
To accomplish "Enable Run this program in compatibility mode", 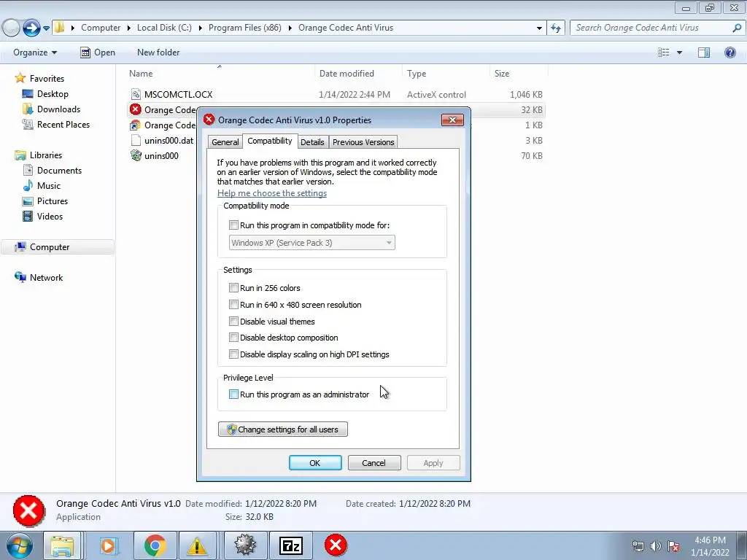I will click(233, 225).
